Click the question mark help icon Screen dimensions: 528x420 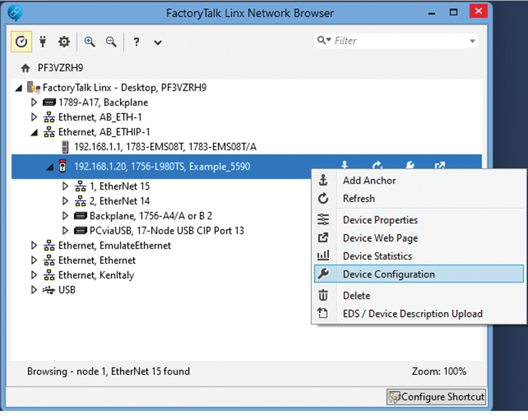[x=136, y=43]
